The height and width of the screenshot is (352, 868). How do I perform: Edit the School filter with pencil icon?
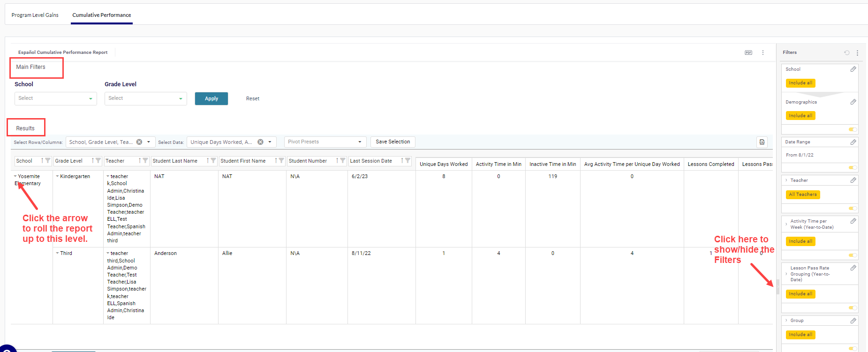(853, 69)
